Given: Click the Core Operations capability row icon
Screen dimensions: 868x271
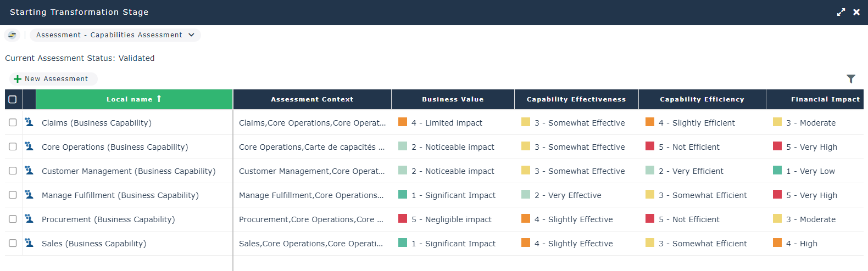Looking at the screenshot, I should 29,146.
